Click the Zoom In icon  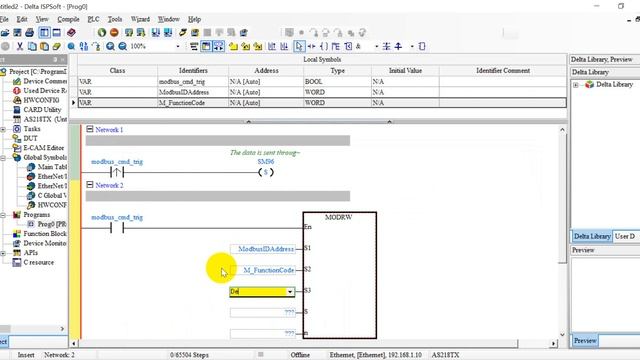[110, 47]
